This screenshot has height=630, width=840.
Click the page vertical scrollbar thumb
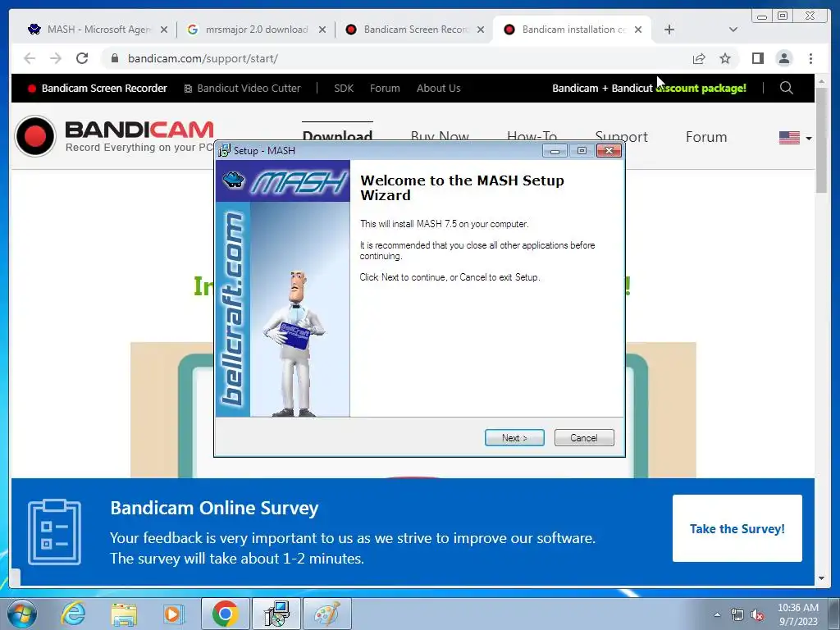click(821, 140)
